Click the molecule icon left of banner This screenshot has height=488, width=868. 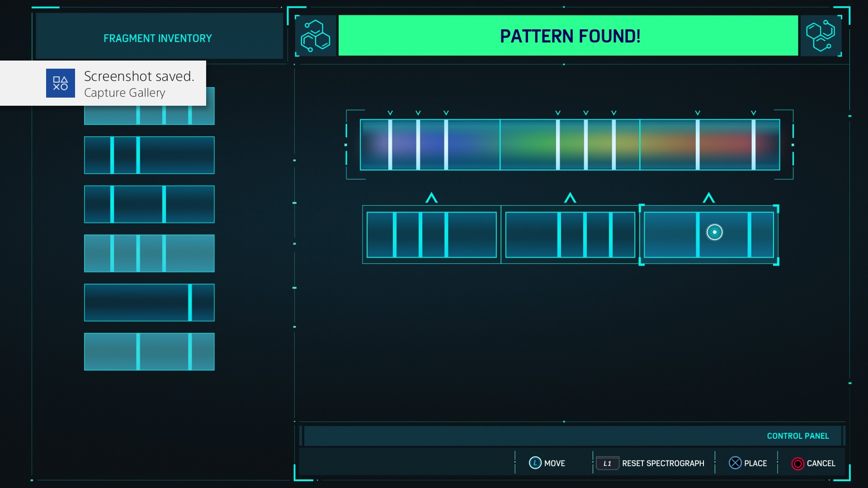click(x=315, y=36)
